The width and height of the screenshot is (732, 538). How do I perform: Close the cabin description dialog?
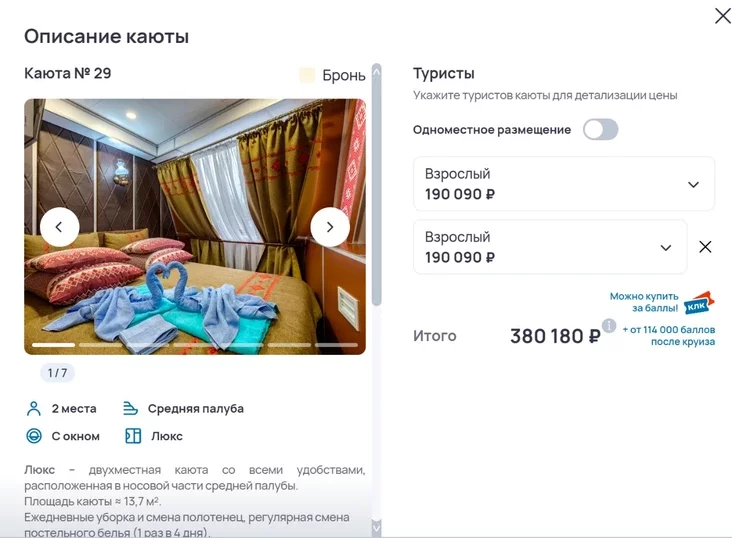[x=723, y=16]
